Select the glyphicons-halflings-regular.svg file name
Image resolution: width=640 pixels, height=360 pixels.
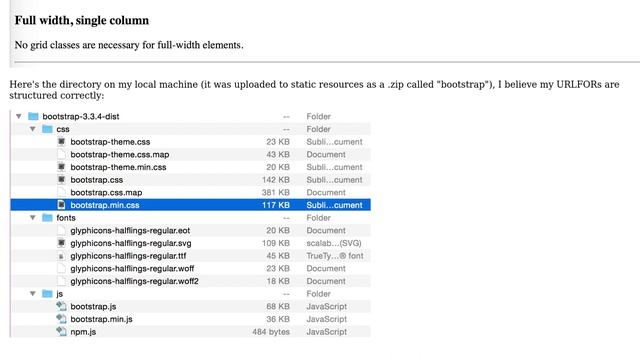click(131, 243)
